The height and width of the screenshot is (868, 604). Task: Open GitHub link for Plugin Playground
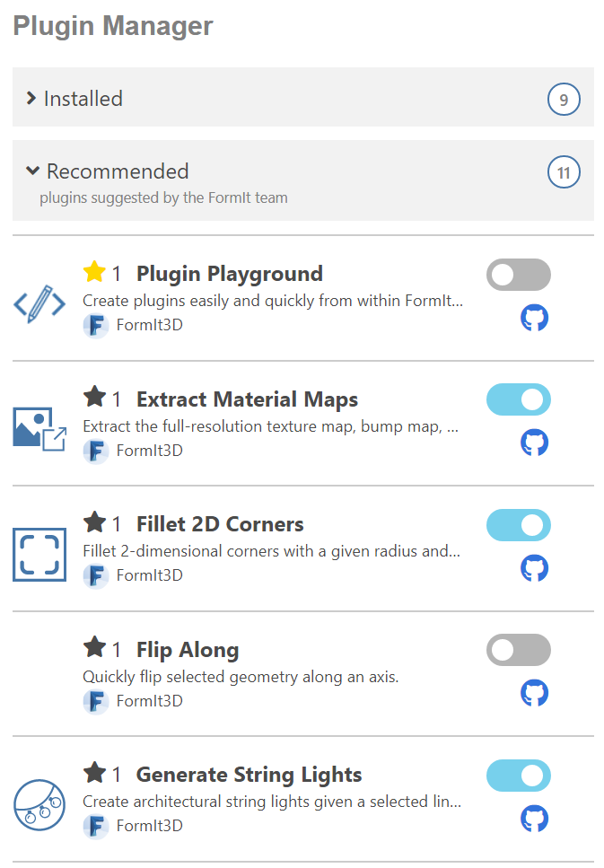(x=534, y=318)
